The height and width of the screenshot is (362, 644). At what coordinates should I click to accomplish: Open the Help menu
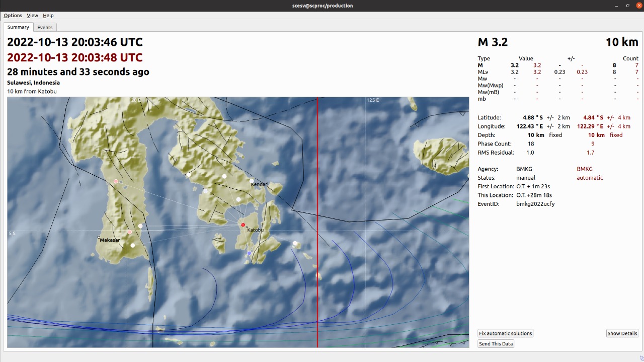pyautogui.click(x=48, y=16)
